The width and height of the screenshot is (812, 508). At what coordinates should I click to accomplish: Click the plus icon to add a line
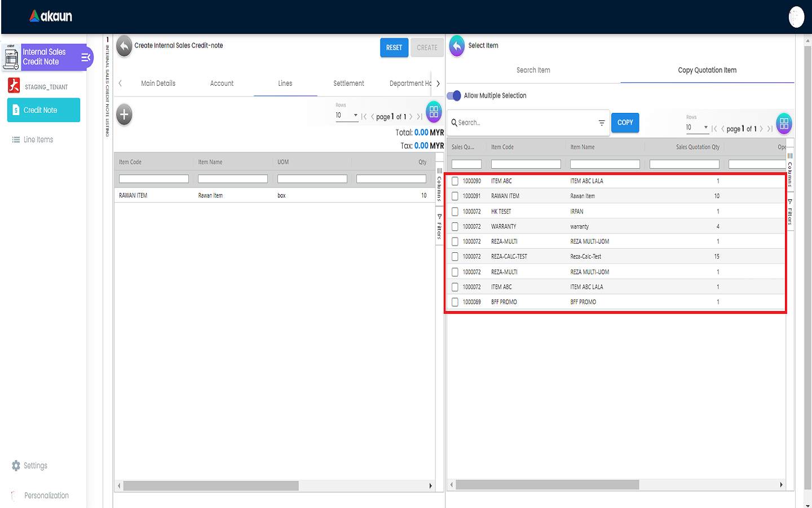tap(124, 115)
